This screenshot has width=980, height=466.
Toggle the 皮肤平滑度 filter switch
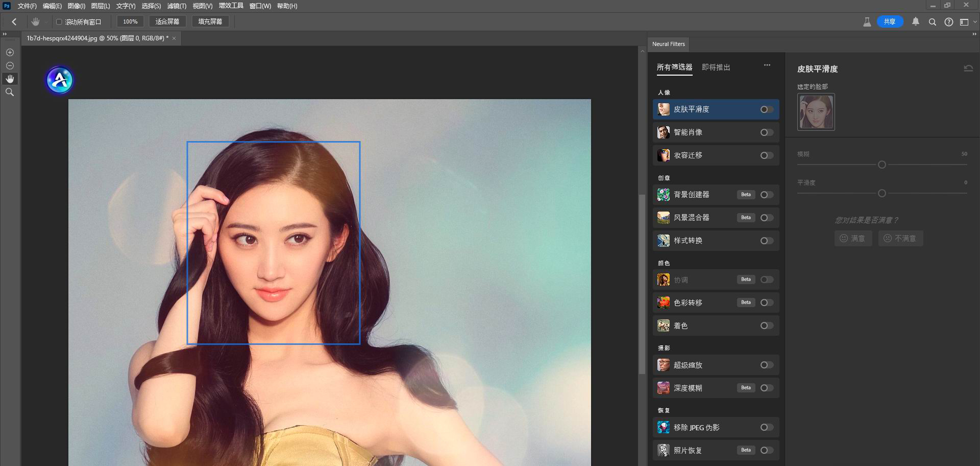767,109
